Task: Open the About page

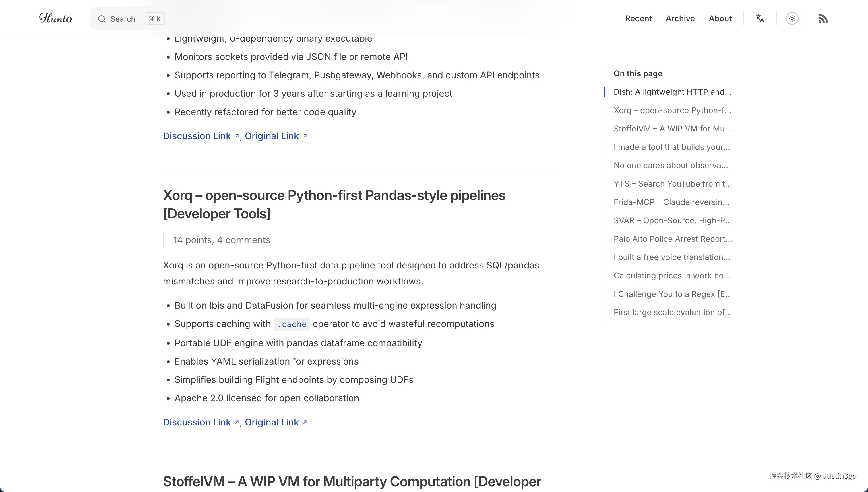Action: click(x=720, y=18)
